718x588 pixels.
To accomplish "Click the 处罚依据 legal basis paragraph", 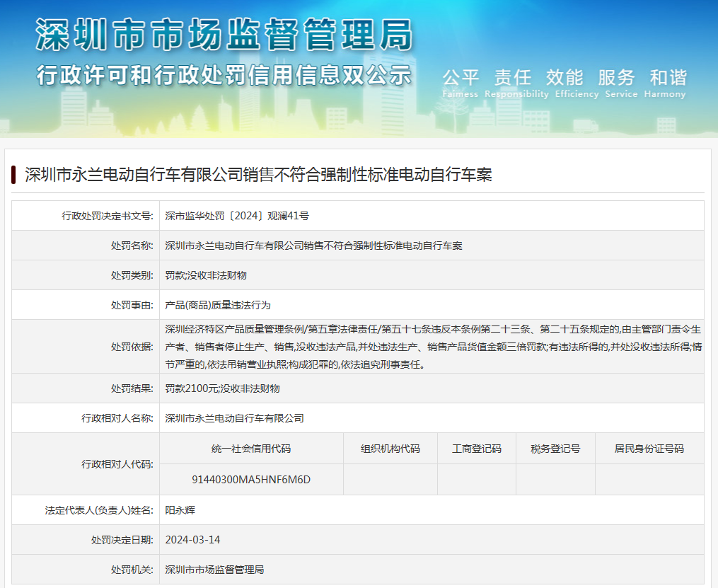I will 432,347.
